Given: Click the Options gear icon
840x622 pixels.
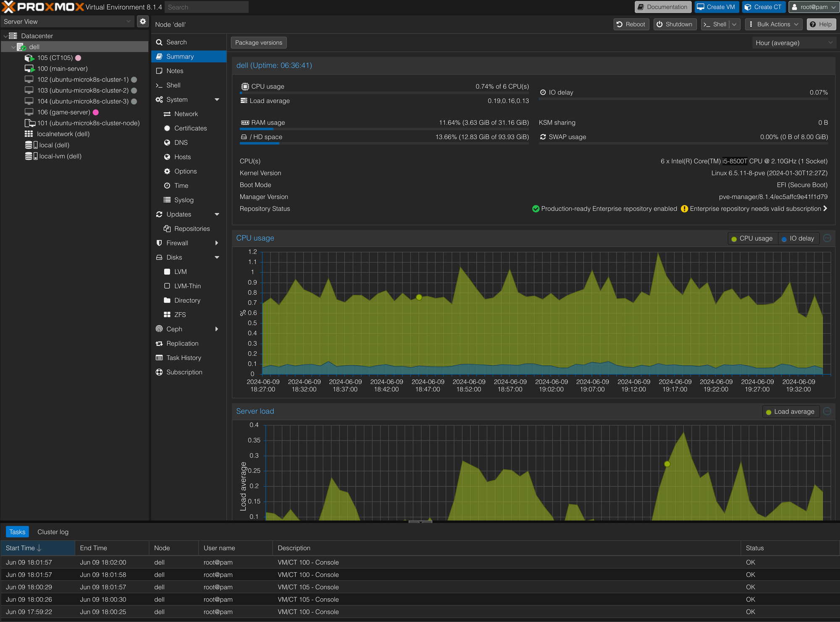Looking at the screenshot, I should tap(167, 171).
